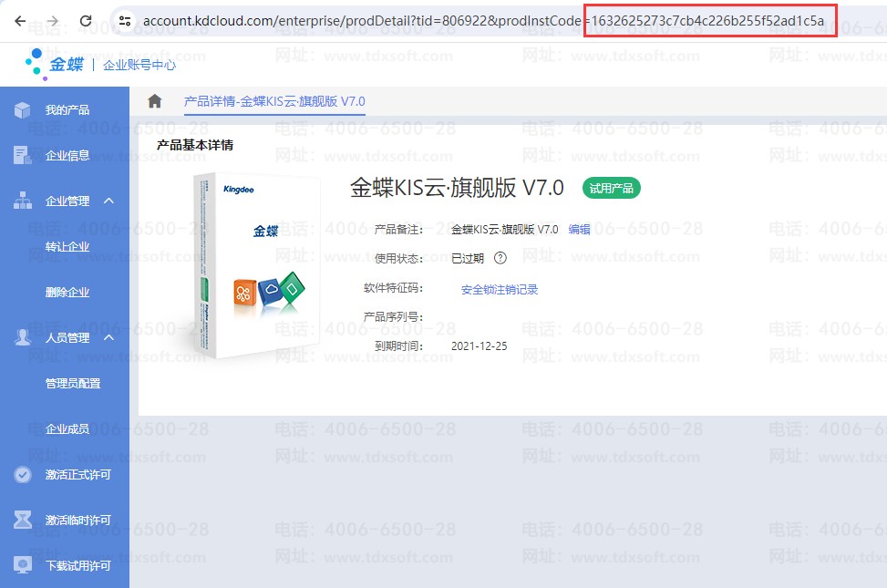
Task: Open 我的产品 in sidebar
Action: (67, 109)
